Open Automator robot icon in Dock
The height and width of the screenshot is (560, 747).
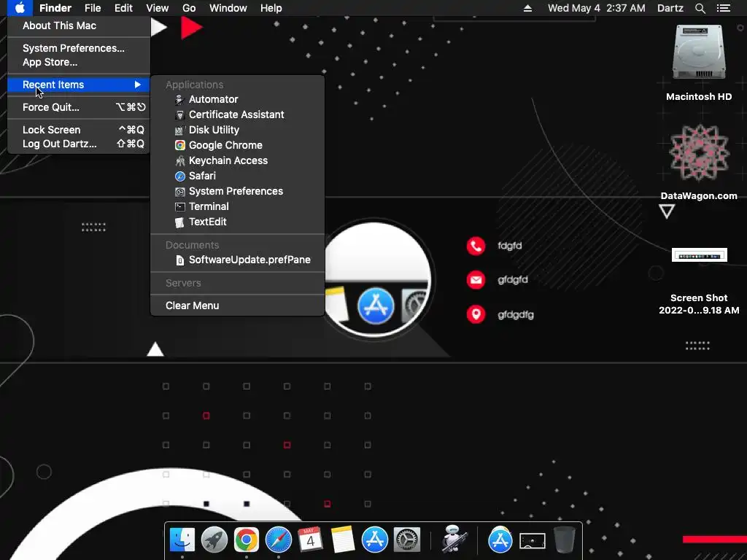(x=453, y=539)
